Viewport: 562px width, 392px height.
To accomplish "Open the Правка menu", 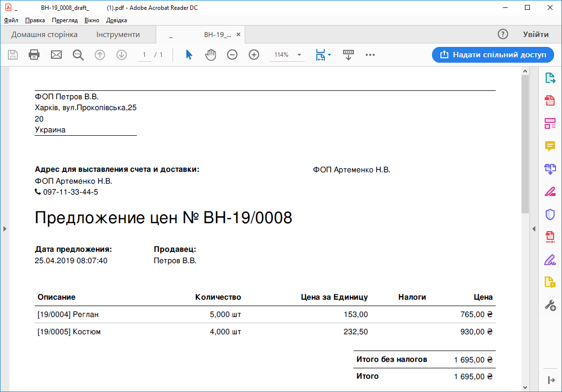I will (x=35, y=20).
